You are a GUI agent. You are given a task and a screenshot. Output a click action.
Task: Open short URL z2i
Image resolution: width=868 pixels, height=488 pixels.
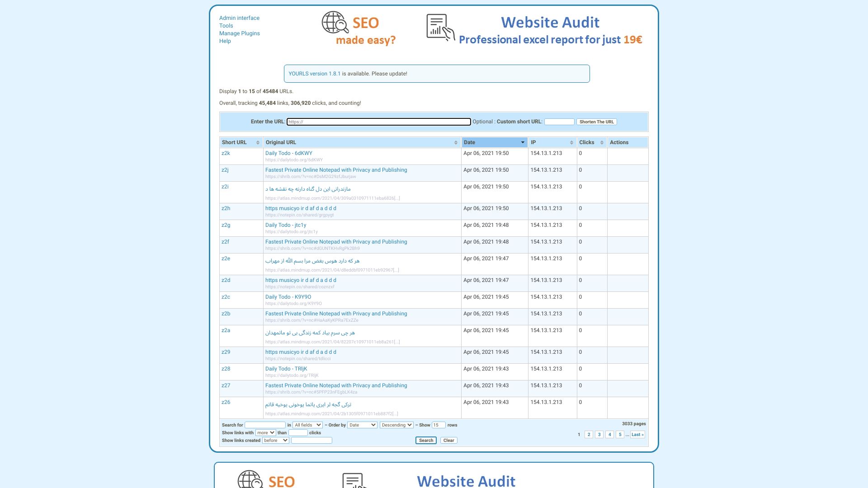(x=225, y=187)
